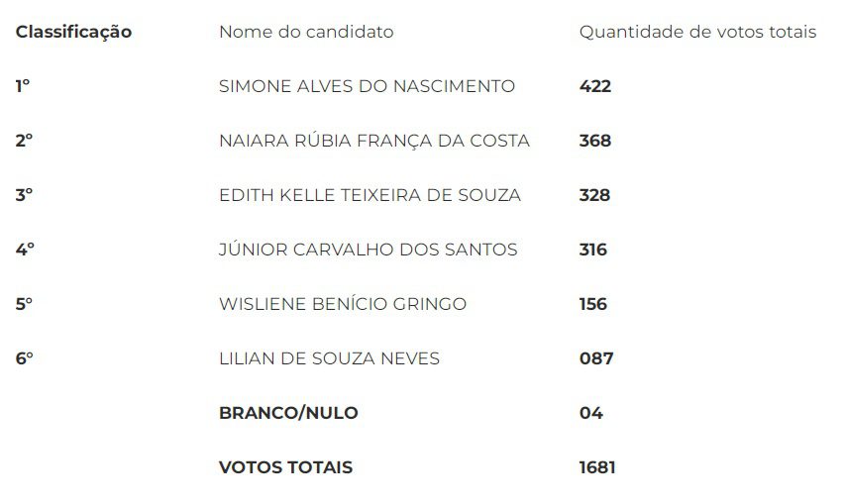
Task: Select the name Wisliene Benício Gringo
Action: click(x=343, y=304)
